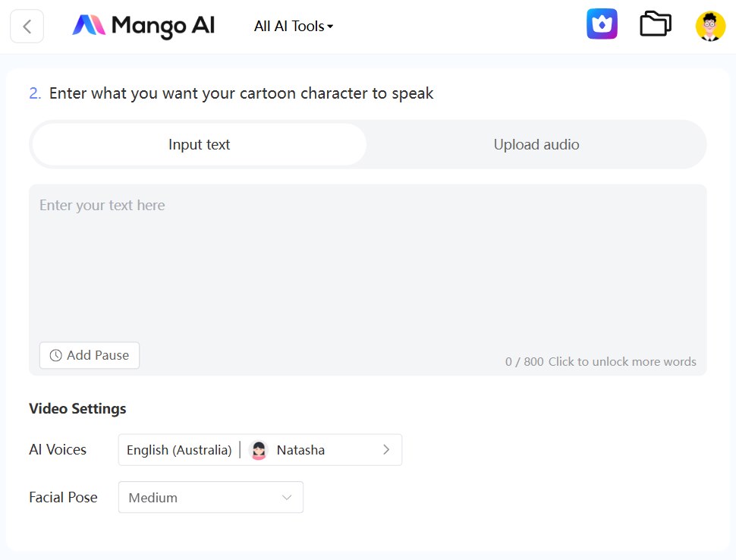736x560 pixels.
Task: Expand AI Voices using the right chevron
Action: [x=386, y=450]
